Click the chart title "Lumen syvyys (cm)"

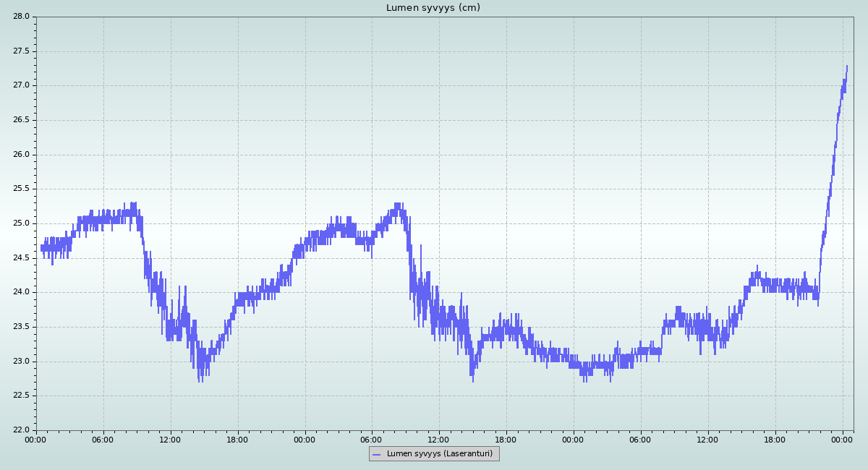click(433, 8)
